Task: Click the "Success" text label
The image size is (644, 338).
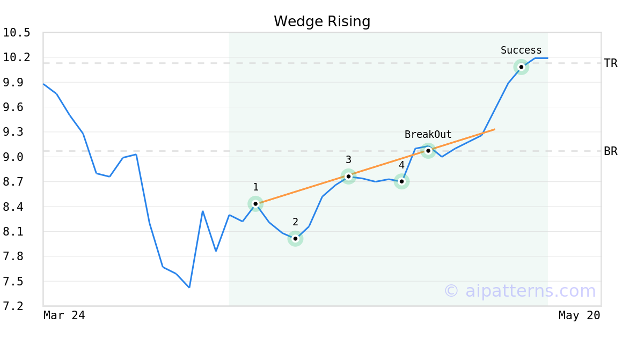Action: pos(521,50)
